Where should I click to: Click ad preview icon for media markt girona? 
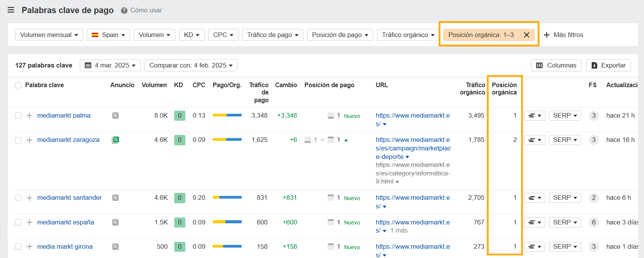tap(115, 247)
